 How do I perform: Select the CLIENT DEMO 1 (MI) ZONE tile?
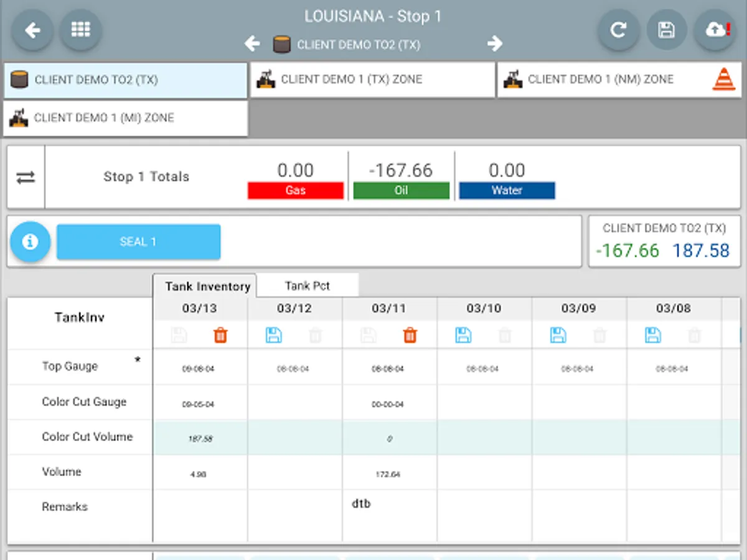click(x=126, y=118)
